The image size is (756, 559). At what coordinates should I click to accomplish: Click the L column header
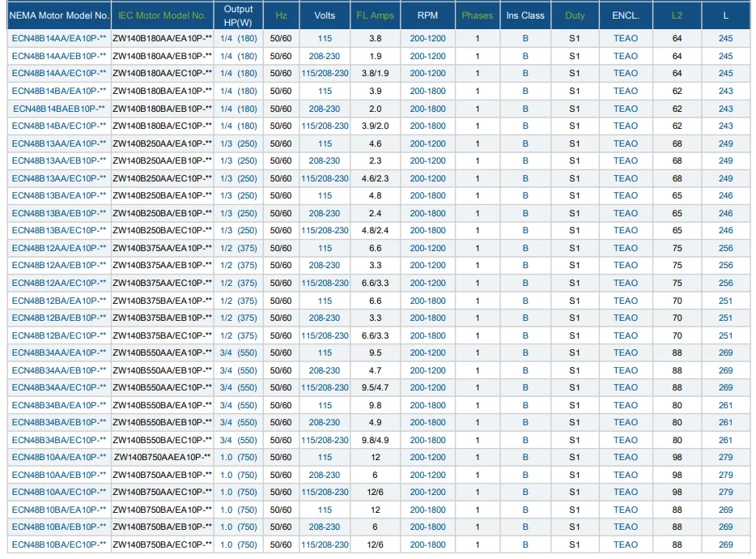(725, 15)
